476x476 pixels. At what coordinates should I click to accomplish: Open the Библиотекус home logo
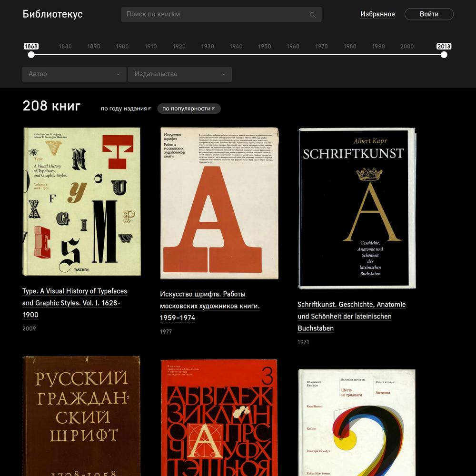coord(52,14)
